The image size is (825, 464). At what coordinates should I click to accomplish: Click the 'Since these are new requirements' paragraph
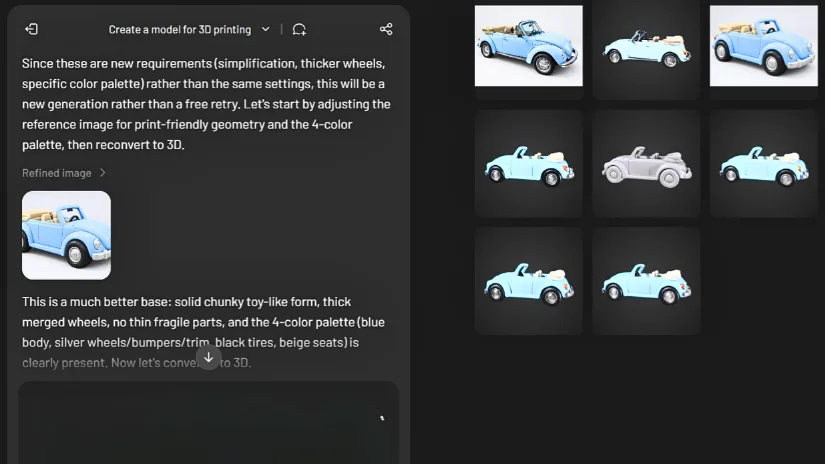(206, 104)
